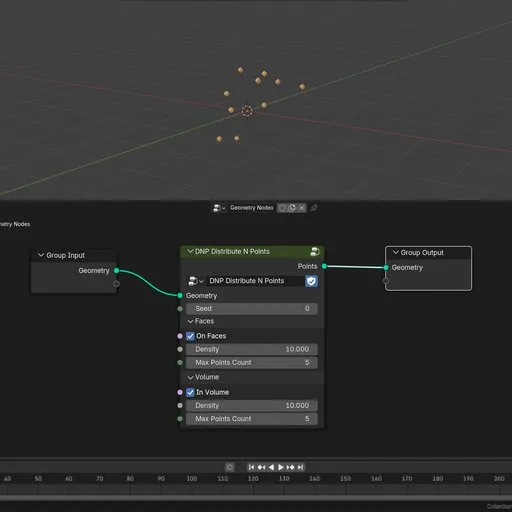
Task: Toggle auto keying record button
Action: [x=230, y=467]
